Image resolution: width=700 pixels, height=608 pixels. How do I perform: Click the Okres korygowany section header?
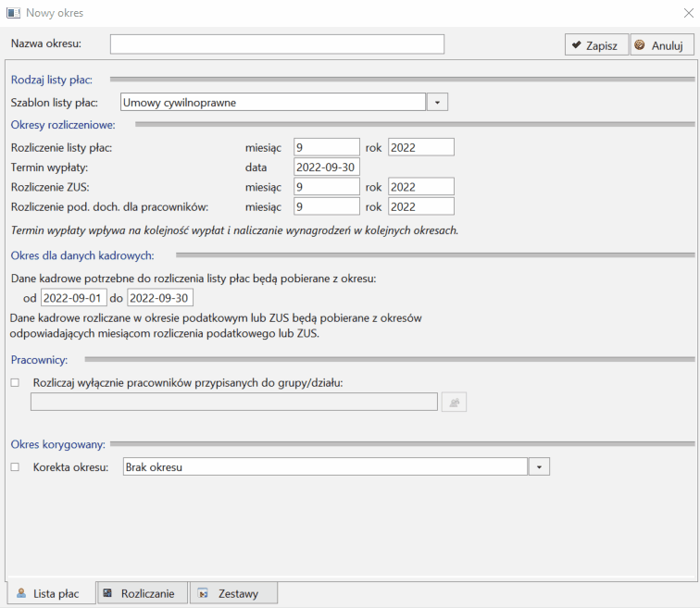58,444
